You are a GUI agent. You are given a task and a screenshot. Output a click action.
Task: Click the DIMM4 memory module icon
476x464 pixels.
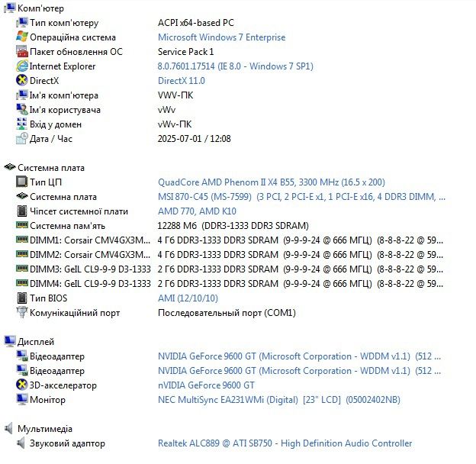(22, 283)
